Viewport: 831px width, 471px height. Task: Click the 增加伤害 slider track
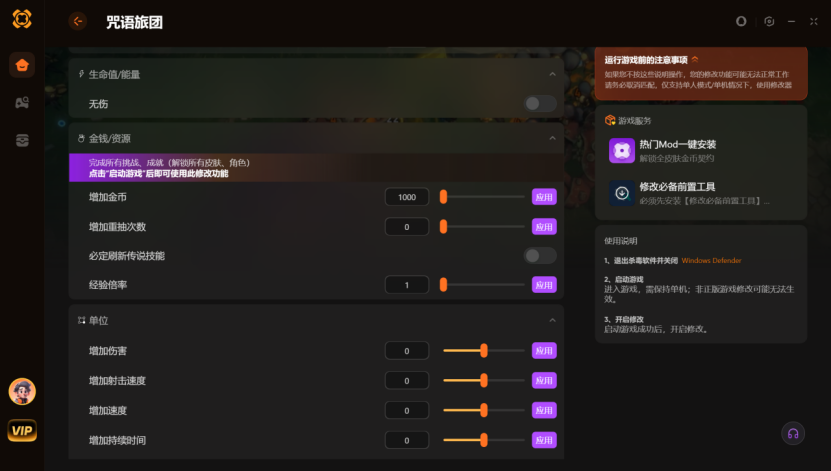(x=484, y=351)
